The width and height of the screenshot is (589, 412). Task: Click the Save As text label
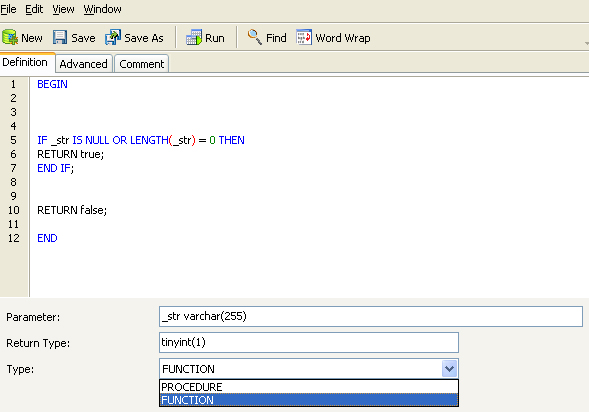point(143,38)
